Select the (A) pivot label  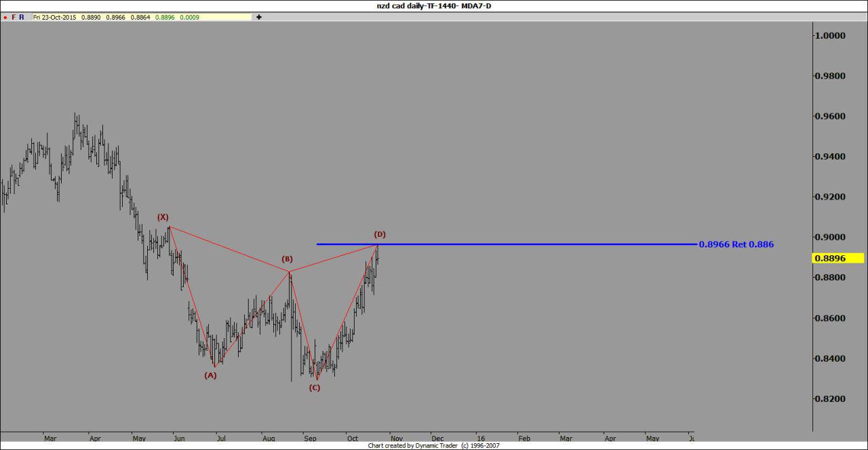coord(210,375)
